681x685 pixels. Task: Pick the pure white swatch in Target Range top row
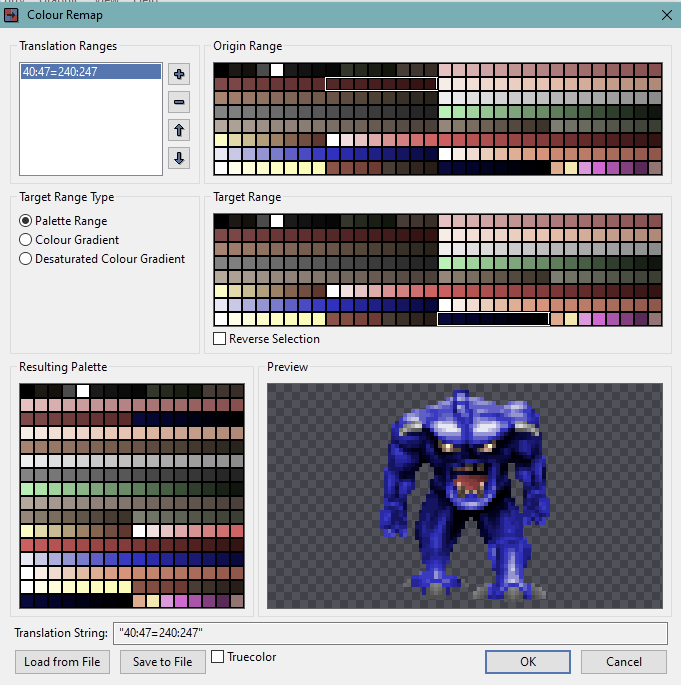pos(277,221)
